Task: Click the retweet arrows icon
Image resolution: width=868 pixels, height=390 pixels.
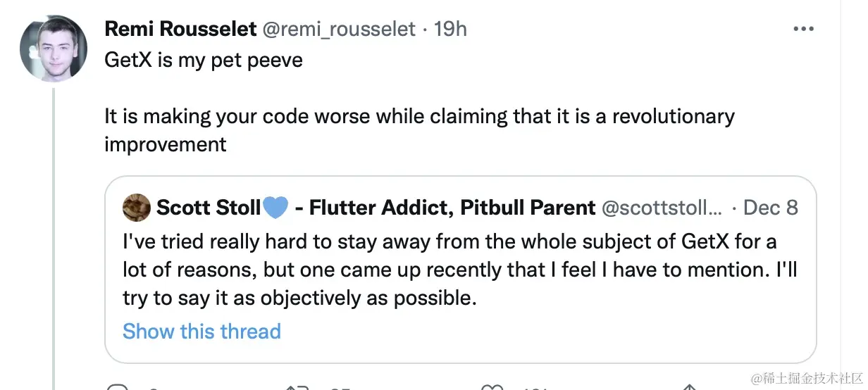Action: pos(296,387)
